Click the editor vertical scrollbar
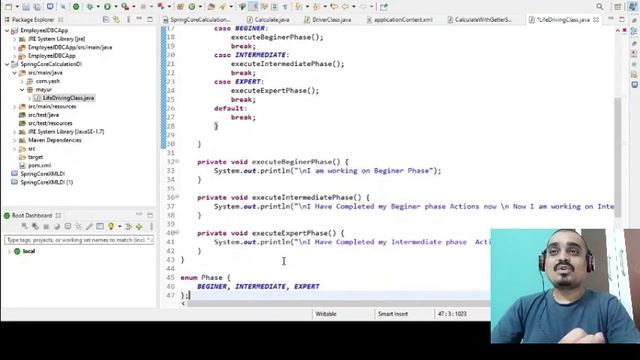Image resolution: width=640 pixels, height=360 pixels. coord(618,157)
